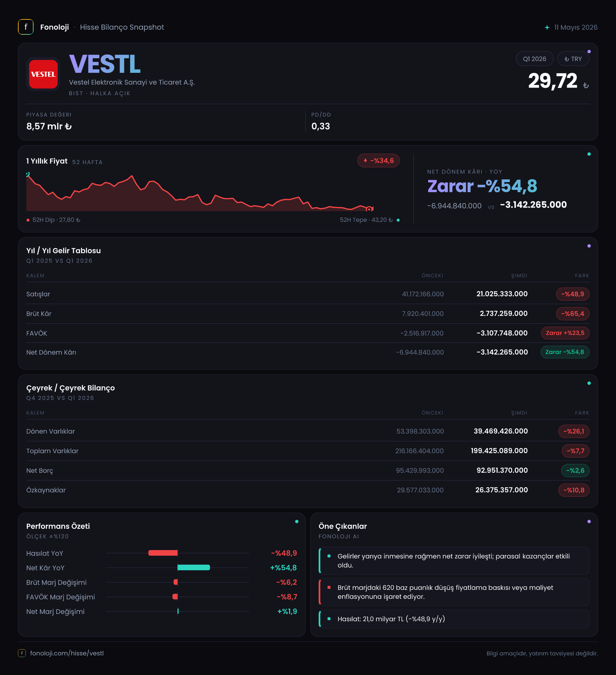
Task: Click the Özkaynaklar -%10,8 badge
Action: tap(574, 490)
